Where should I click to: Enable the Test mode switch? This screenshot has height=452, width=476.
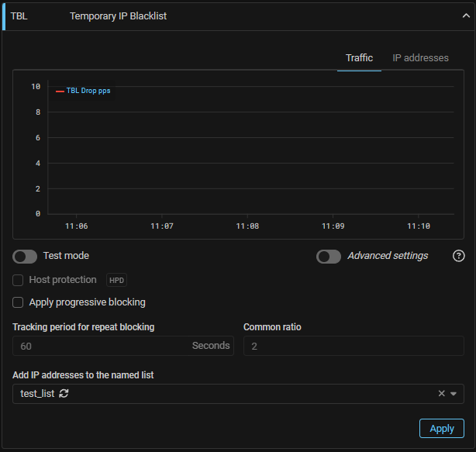coord(25,256)
